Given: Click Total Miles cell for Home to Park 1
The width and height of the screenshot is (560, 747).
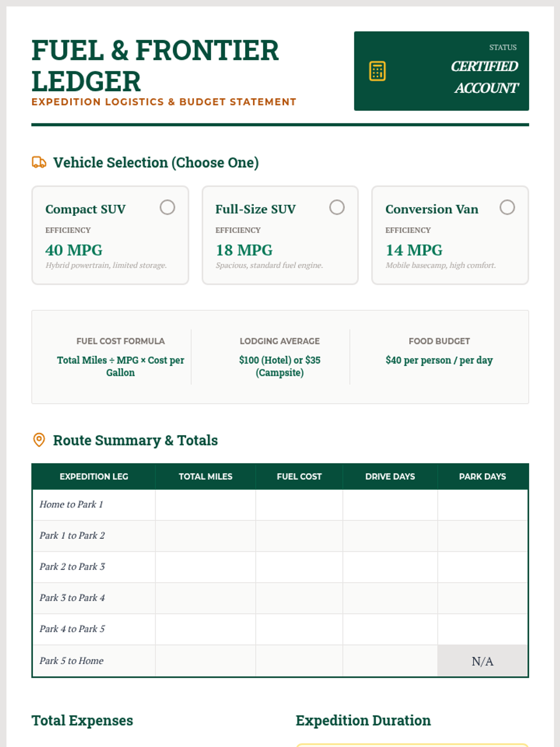Looking at the screenshot, I should [x=205, y=505].
